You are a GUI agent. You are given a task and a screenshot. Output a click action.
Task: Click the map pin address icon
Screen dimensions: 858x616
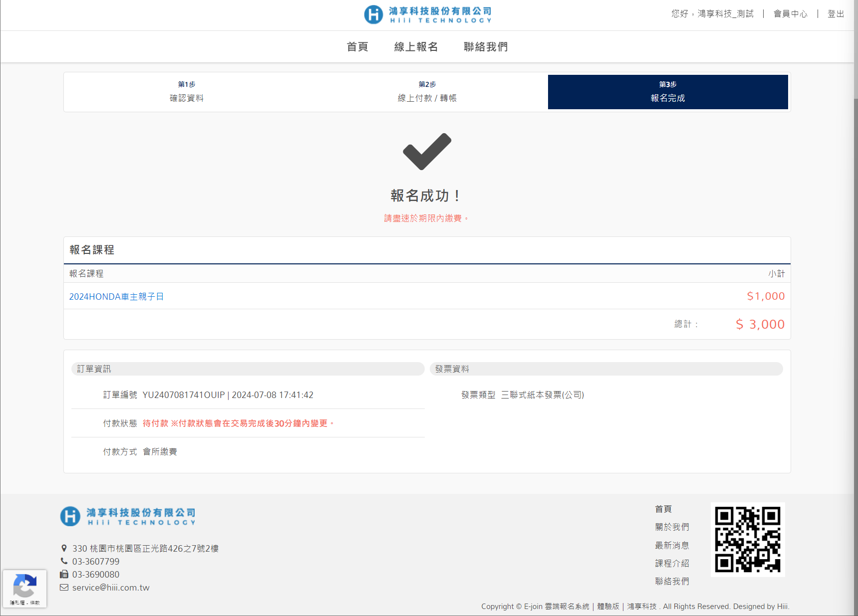click(64, 548)
